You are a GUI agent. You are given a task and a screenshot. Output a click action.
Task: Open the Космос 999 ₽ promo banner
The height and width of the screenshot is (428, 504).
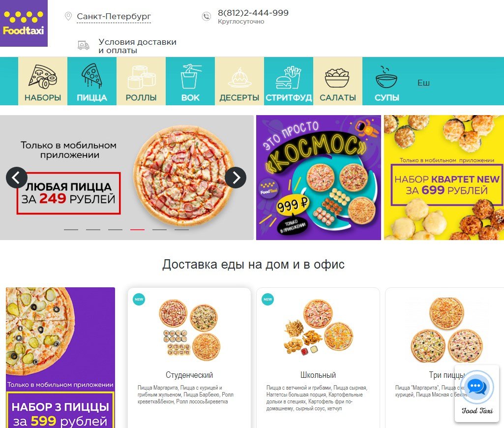319,178
